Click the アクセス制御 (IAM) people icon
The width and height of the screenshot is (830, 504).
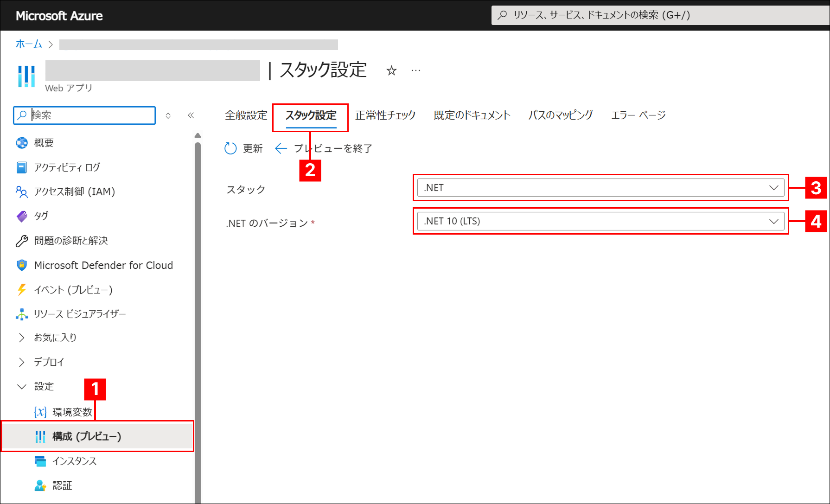point(22,191)
